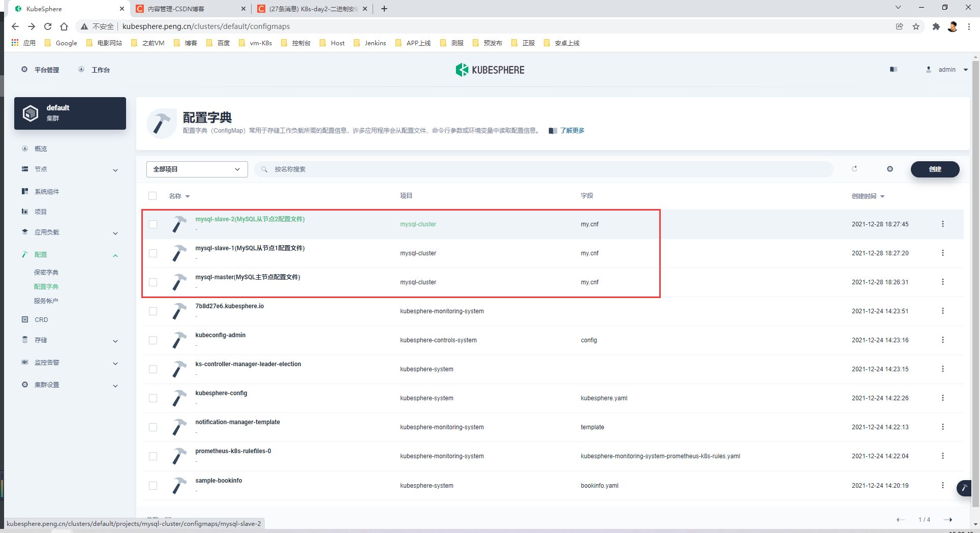The width and height of the screenshot is (980, 533).
Task: Open 项目 in the sidebar
Action: 41,212
